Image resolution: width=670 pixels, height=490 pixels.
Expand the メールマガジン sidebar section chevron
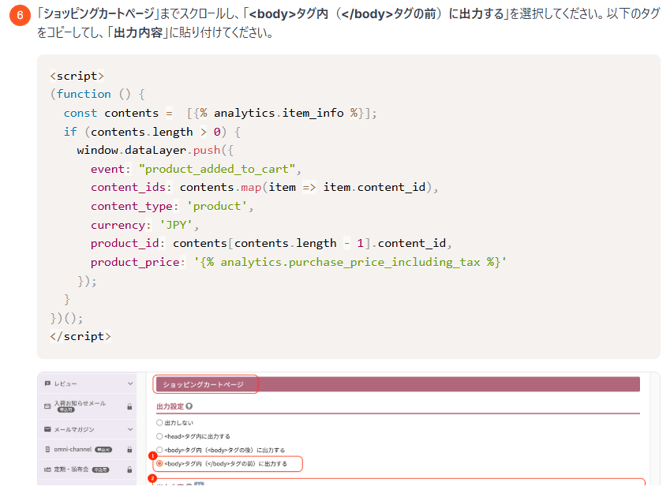coord(130,428)
